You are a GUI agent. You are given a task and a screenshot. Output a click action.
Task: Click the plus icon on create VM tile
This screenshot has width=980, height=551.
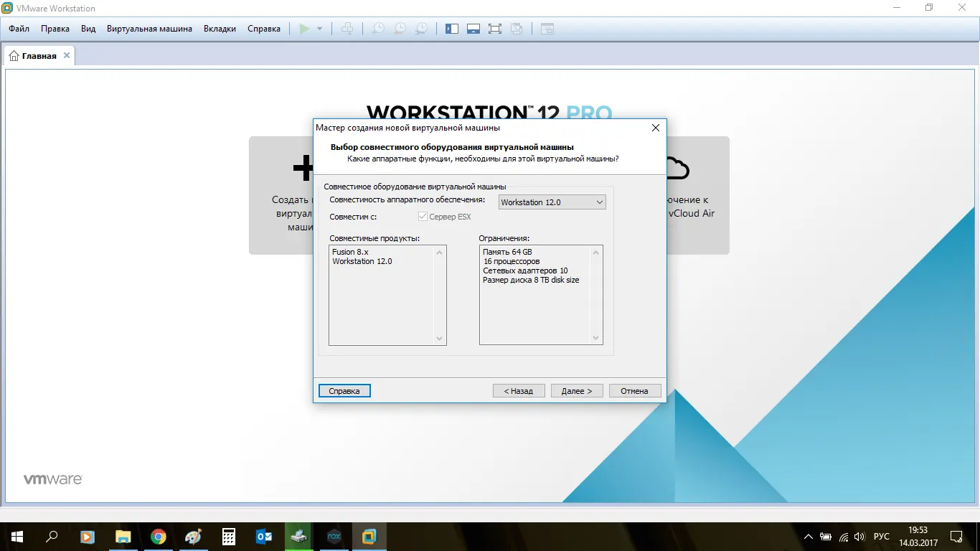303,169
